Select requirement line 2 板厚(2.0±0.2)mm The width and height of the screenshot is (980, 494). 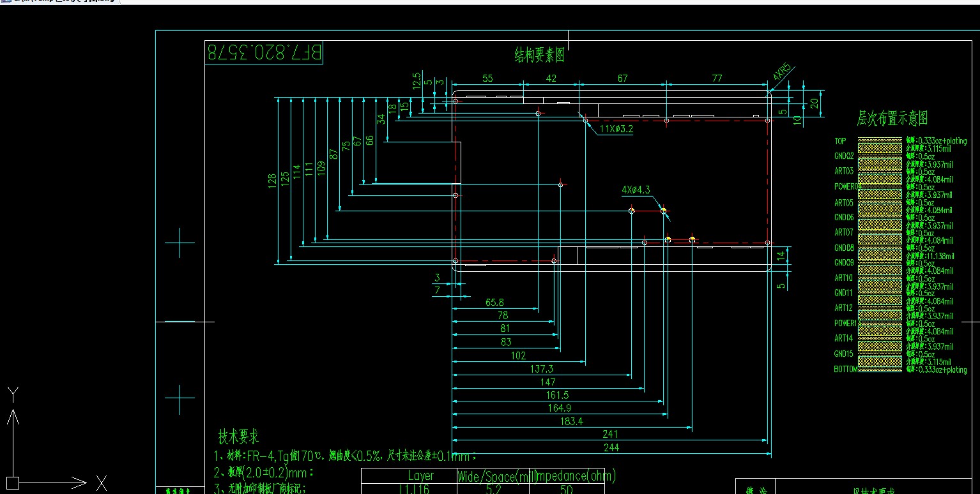pyautogui.click(x=264, y=473)
